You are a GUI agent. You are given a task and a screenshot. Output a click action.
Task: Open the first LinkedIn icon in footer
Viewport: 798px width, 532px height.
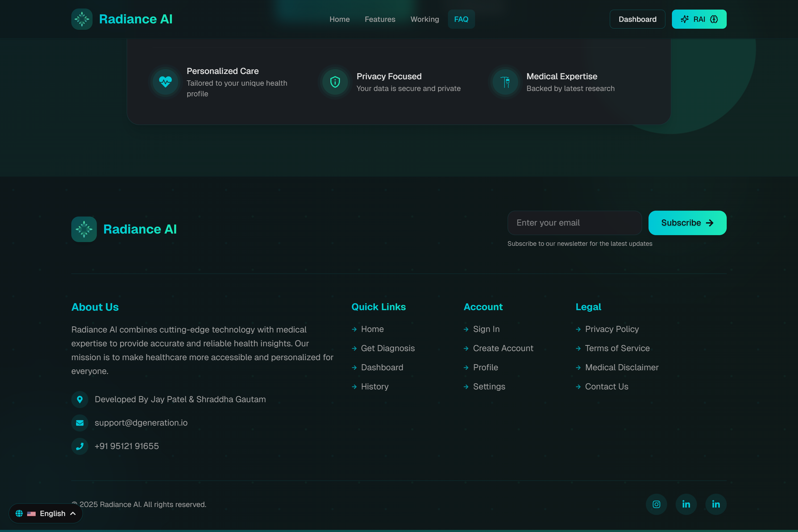coord(686,504)
